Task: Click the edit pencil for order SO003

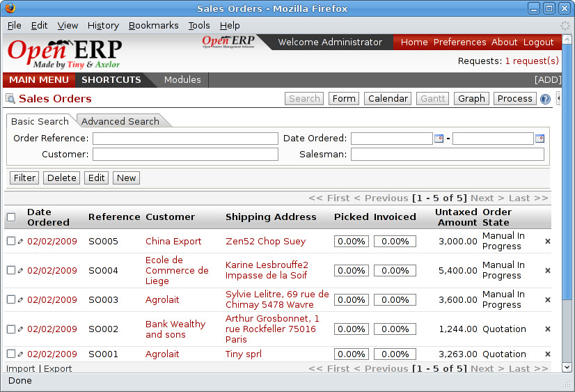Action: (x=21, y=300)
